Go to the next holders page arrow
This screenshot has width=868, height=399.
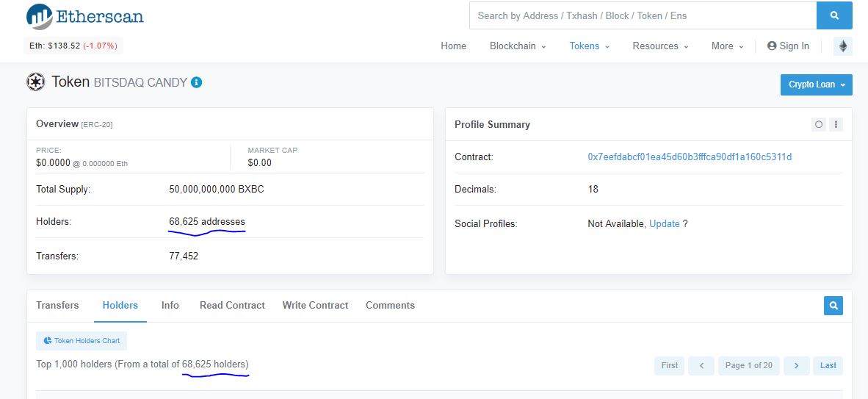pyautogui.click(x=797, y=365)
